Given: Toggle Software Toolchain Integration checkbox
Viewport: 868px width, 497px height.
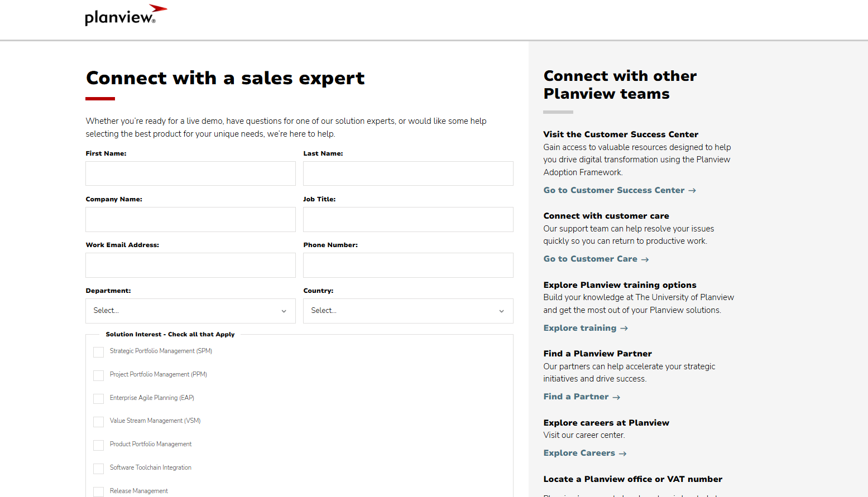Looking at the screenshot, I should coord(99,469).
